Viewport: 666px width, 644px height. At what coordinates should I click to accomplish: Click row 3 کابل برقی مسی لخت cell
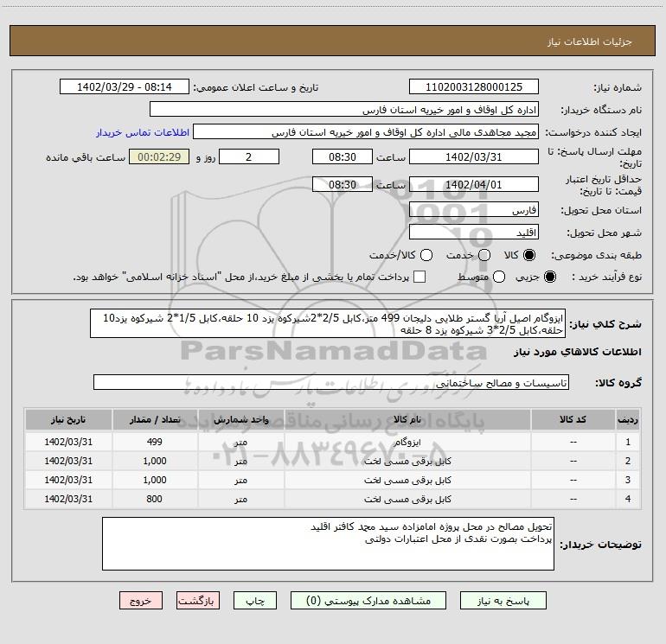tap(407, 480)
